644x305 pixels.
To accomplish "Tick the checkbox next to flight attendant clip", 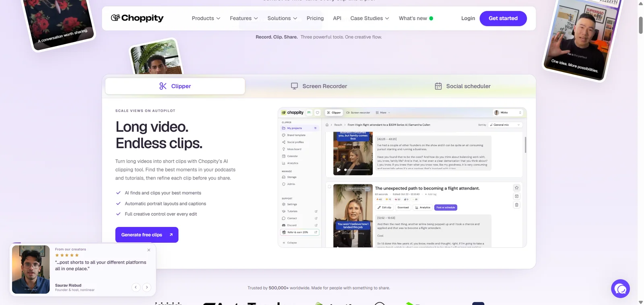I will (330, 187).
